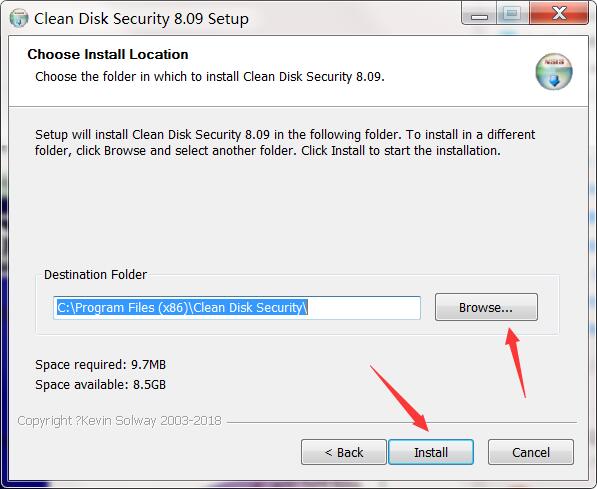Click the Choose Install Location heading
This screenshot has height=489, width=597.
108,54
